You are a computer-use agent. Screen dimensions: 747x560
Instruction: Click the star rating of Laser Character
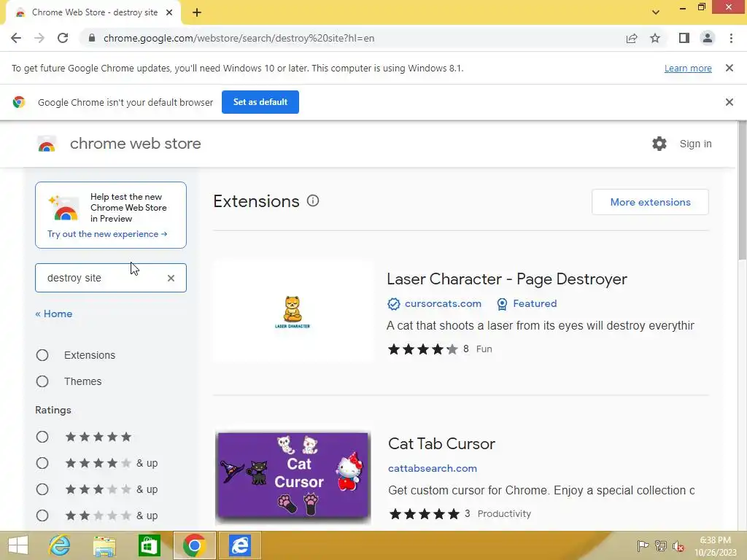point(422,349)
